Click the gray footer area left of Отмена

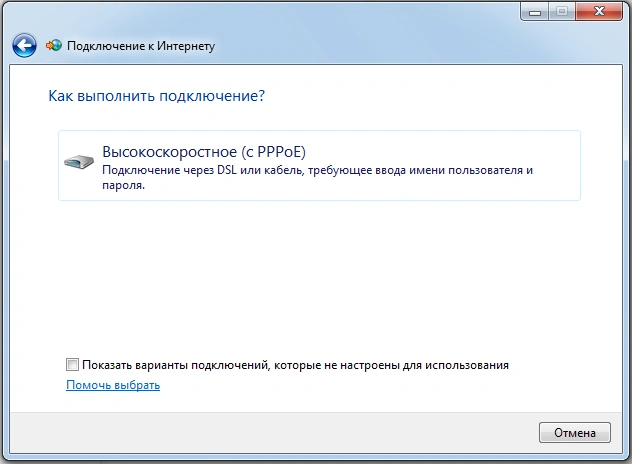coord(300,432)
